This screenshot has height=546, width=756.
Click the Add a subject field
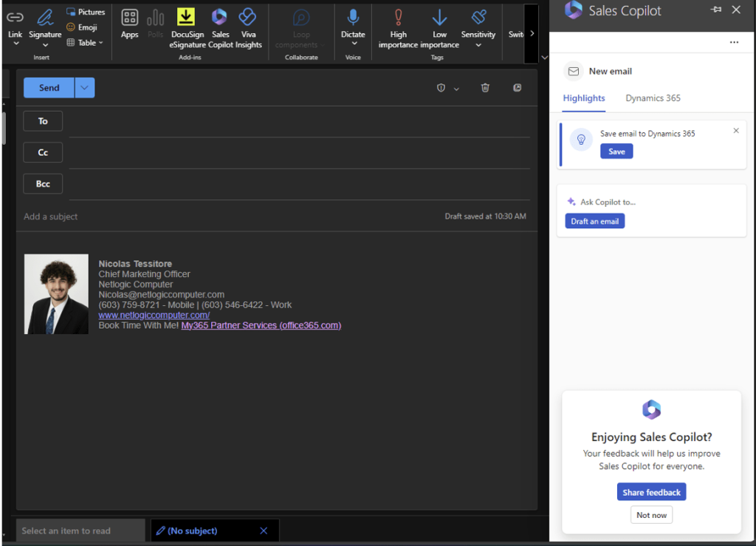[x=221, y=216]
